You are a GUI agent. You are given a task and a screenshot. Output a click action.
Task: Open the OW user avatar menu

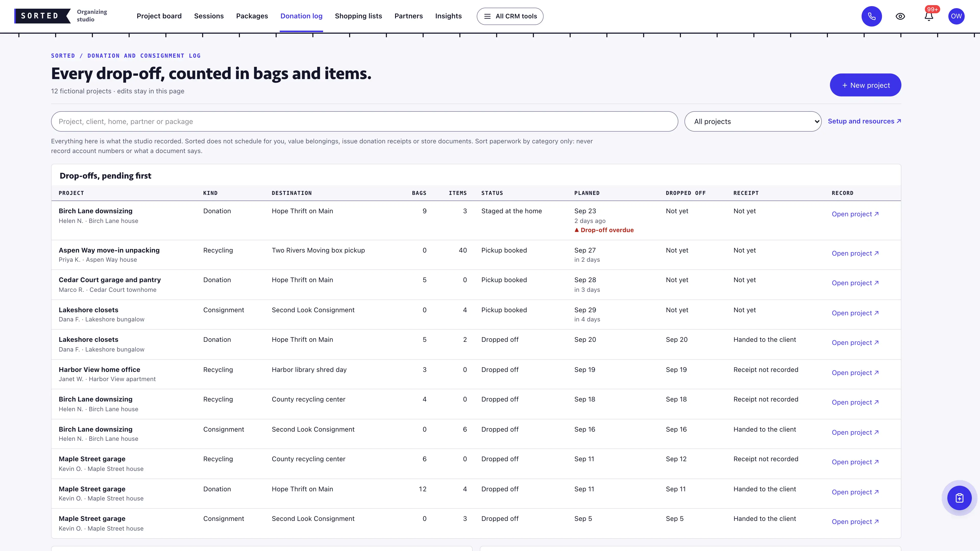956,16
